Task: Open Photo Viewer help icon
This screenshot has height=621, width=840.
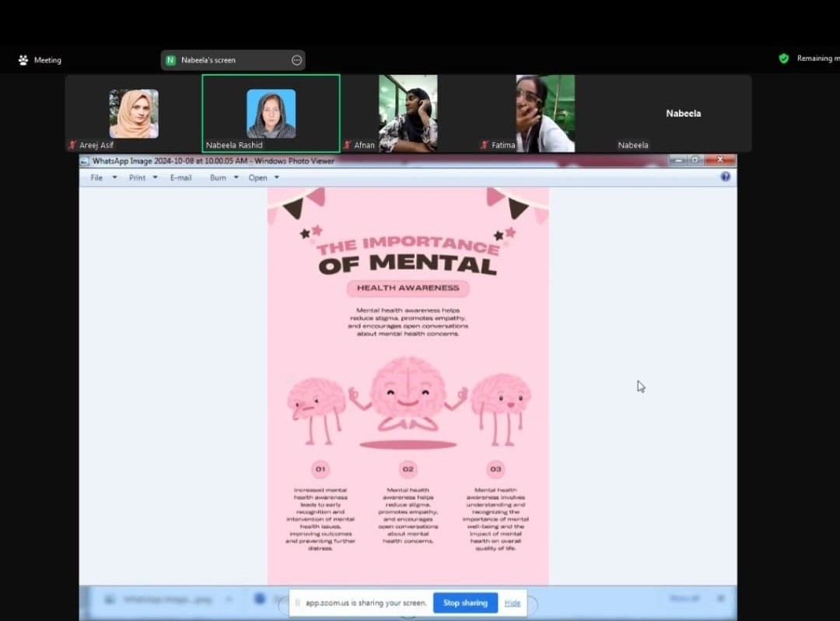Action: [726, 177]
